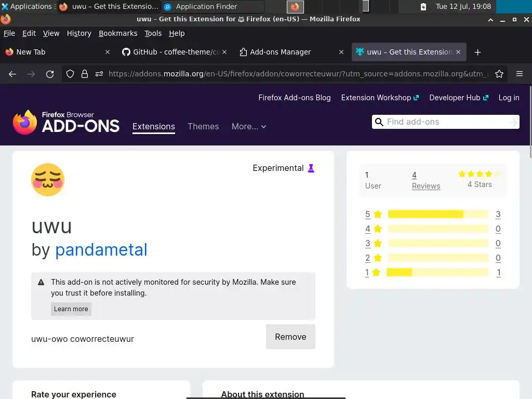Click the warning triangle icon in notice
The image size is (532, 399).
coord(41,282)
